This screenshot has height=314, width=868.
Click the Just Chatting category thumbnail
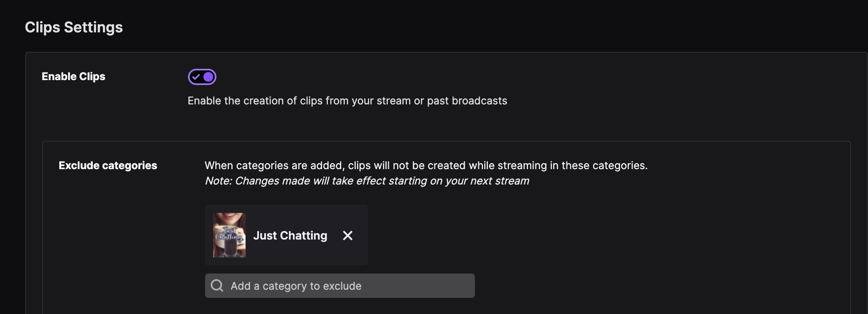229,235
